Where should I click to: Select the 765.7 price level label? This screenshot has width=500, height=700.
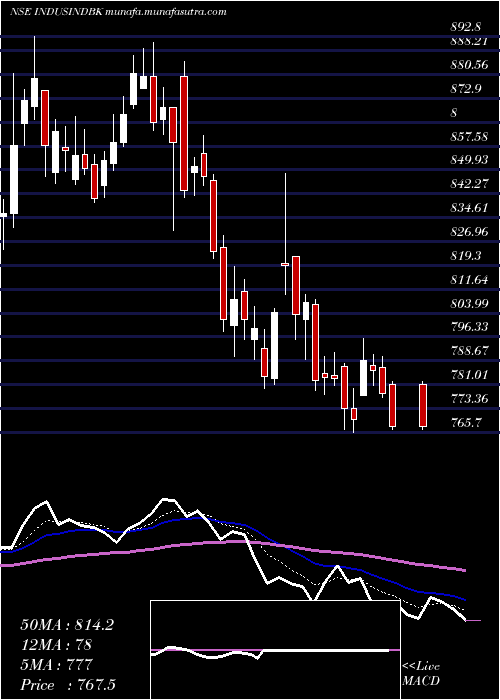466,422
